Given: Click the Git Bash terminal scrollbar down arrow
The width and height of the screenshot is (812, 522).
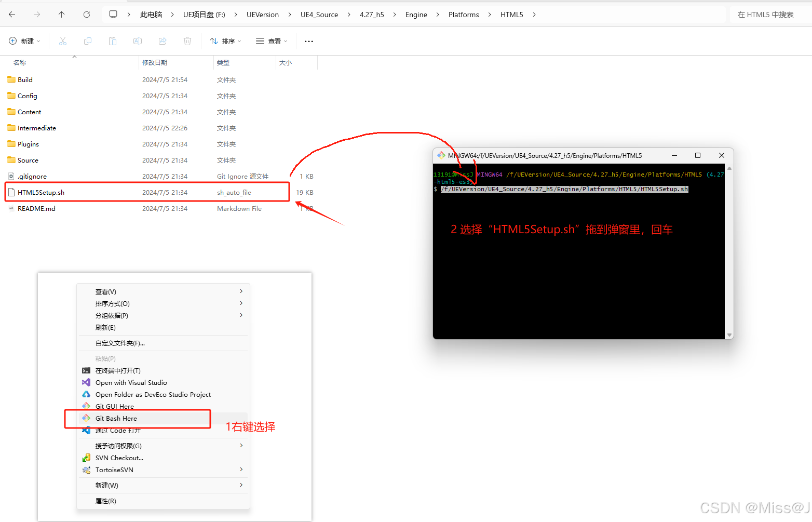Looking at the screenshot, I should click(729, 335).
